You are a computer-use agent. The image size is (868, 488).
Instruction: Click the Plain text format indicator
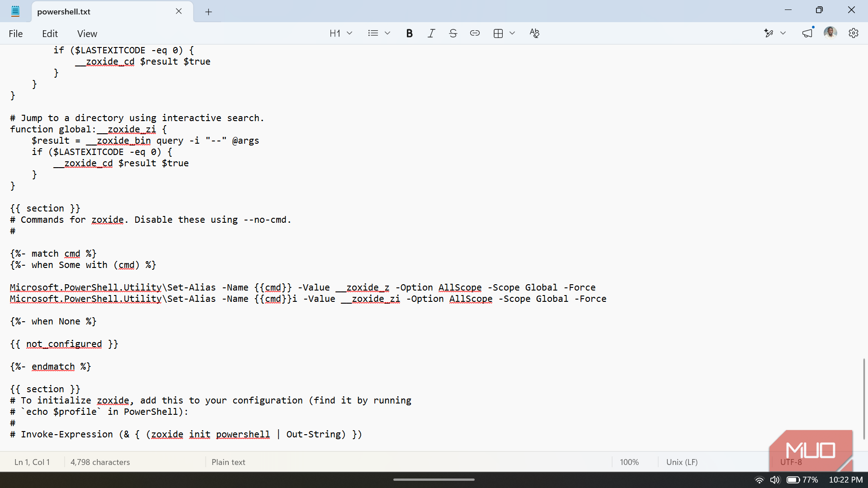228,462
